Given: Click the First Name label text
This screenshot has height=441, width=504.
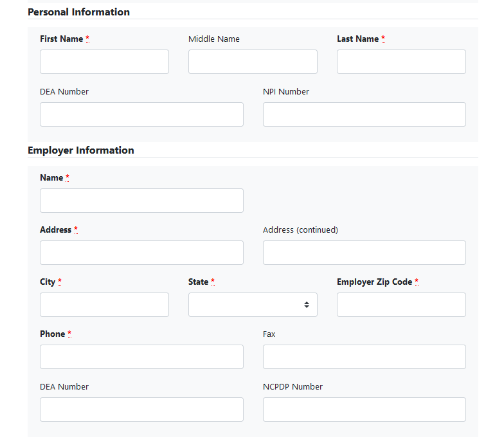Looking at the screenshot, I should [x=61, y=39].
